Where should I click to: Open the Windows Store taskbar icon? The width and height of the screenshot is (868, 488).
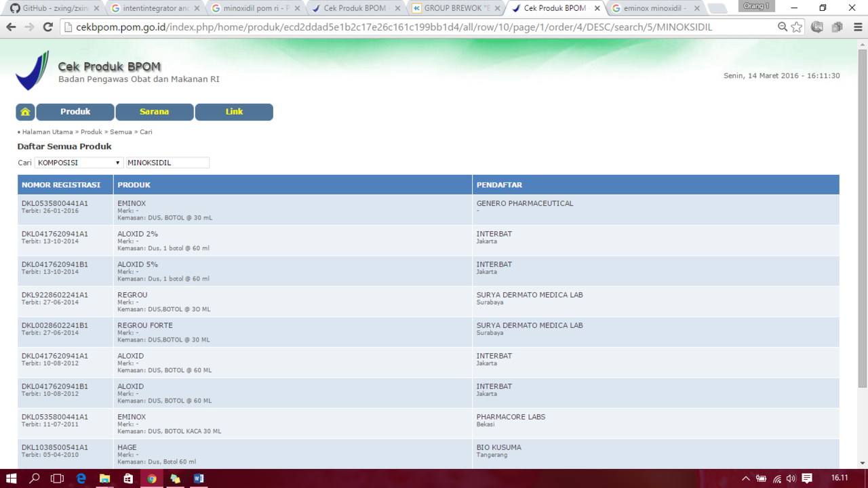(128, 478)
